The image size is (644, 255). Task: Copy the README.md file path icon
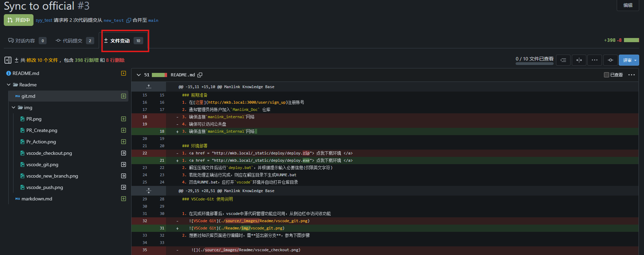coord(200,75)
